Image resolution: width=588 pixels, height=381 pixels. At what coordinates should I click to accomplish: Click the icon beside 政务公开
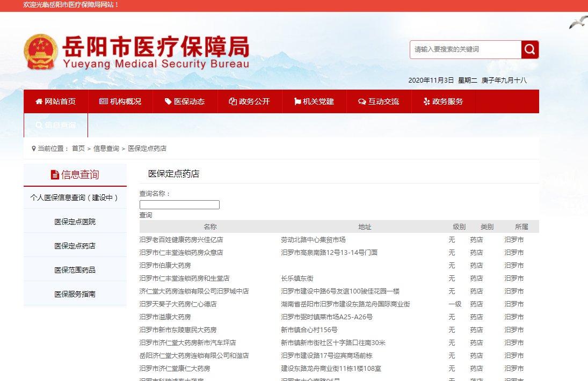(x=233, y=101)
